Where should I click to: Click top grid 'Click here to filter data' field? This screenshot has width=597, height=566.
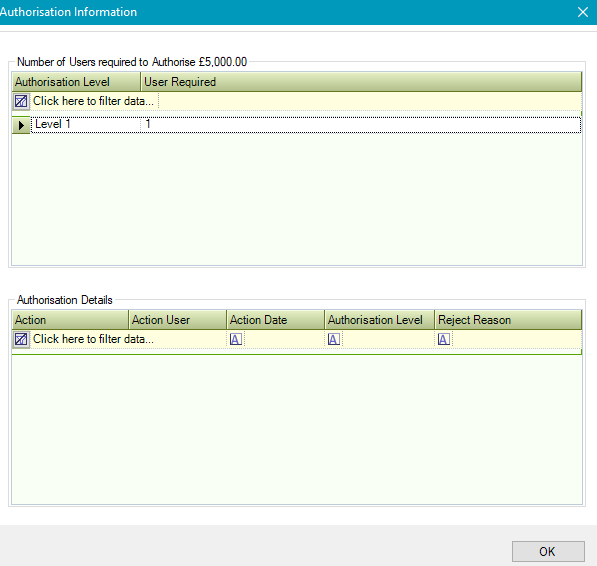[x=94, y=101]
